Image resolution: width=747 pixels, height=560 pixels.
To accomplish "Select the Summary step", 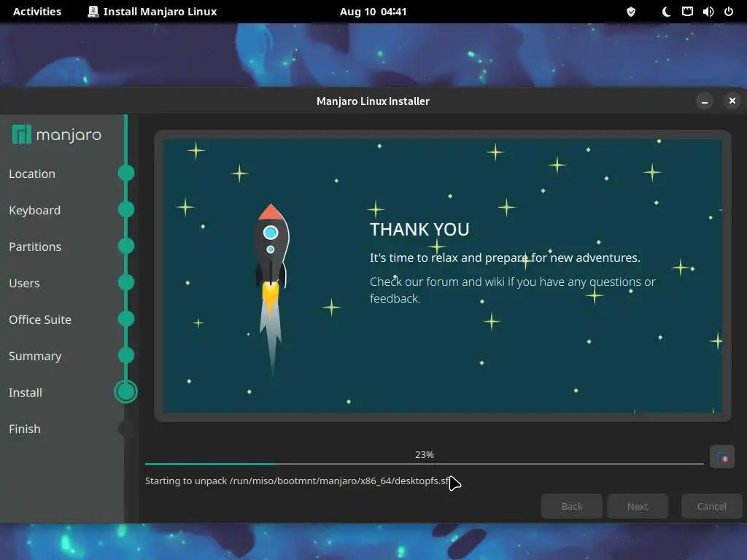I will pos(35,356).
